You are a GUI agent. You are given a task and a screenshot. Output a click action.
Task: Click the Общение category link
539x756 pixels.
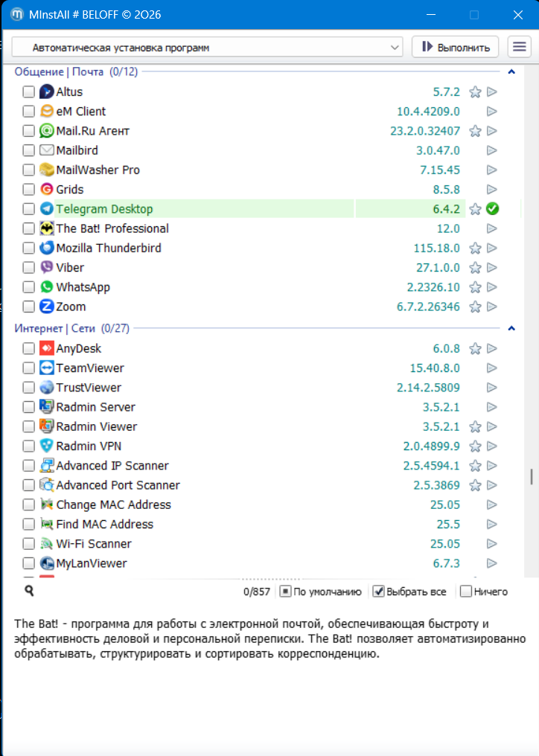pos(39,72)
